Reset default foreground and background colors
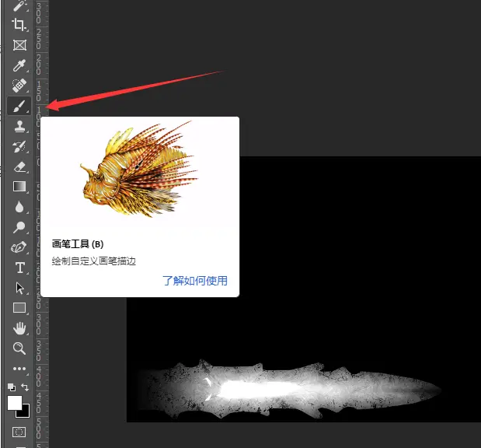This screenshot has width=481, height=448. [12, 387]
